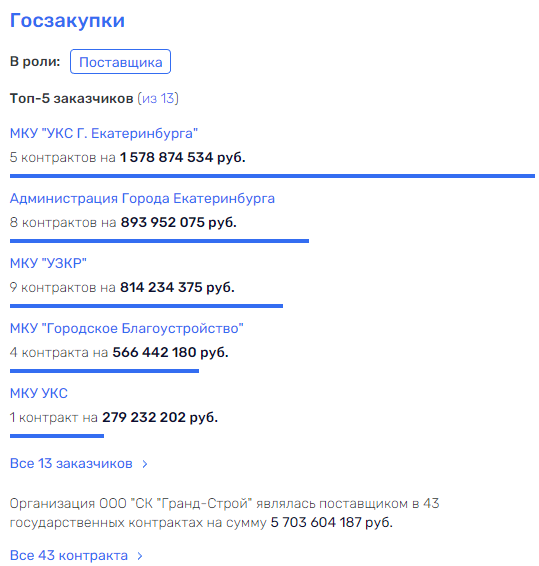The image size is (539, 566).
Task: Open the (из 13) customers count link
Action: tap(158, 98)
